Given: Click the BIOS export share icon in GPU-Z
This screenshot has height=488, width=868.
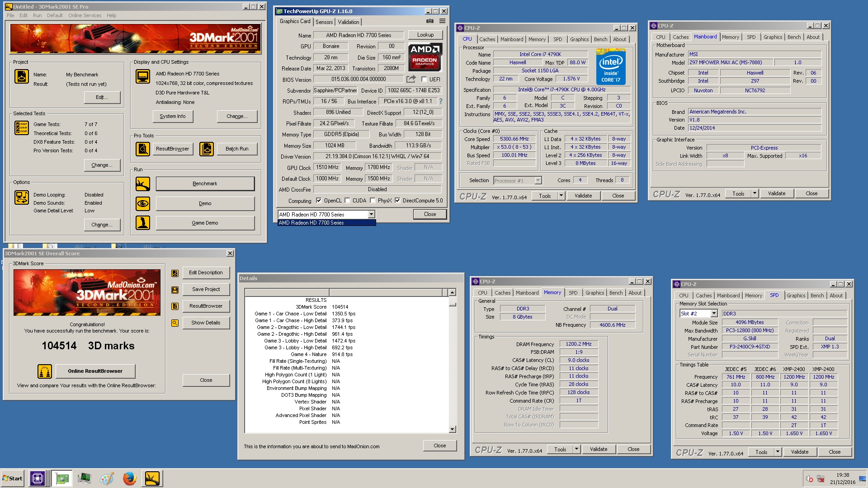Looking at the screenshot, I should point(410,79).
